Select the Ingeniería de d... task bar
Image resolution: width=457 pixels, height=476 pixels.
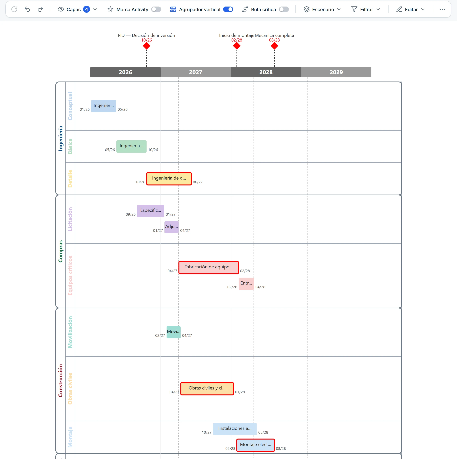pyautogui.click(x=169, y=178)
